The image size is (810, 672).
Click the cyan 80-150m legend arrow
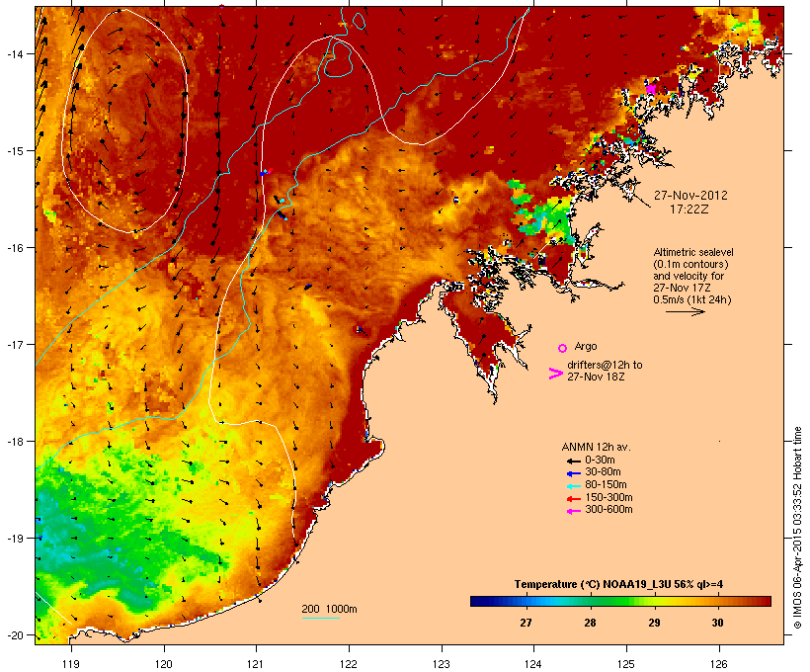(x=574, y=486)
